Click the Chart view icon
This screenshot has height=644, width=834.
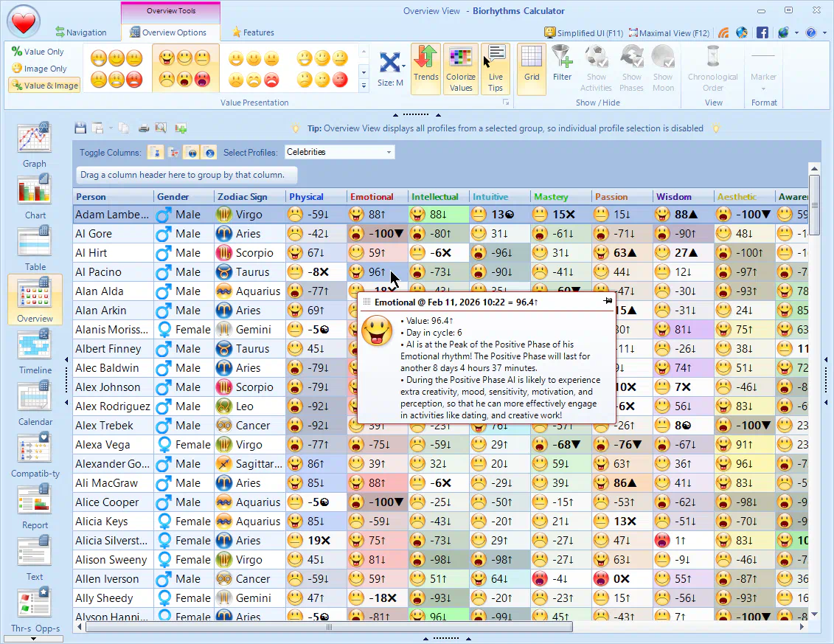34,195
